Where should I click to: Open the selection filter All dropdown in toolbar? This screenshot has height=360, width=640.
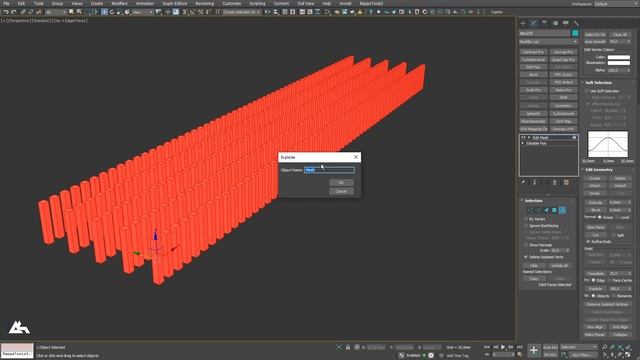pyautogui.click(x=56, y=12)
